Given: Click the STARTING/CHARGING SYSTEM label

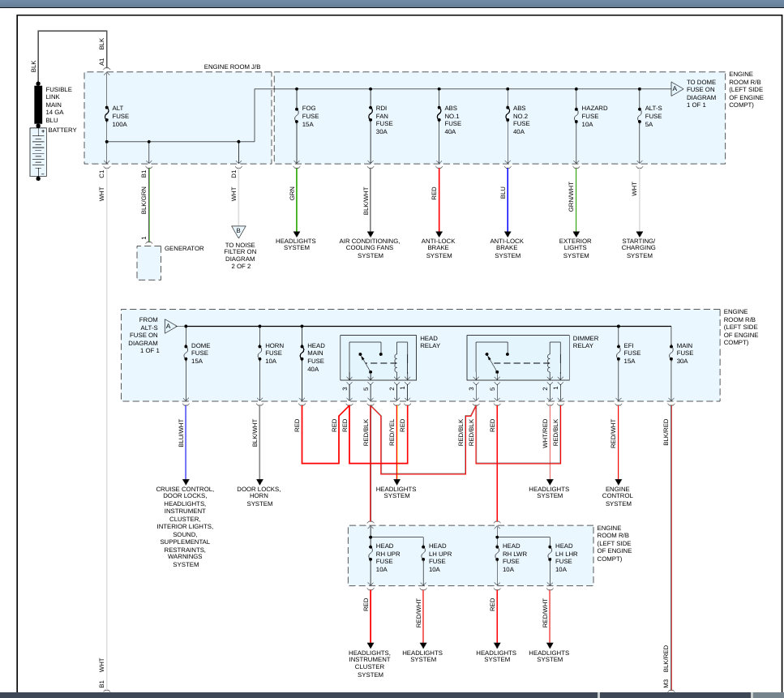Looking at the screenshot, I should (x=639, y=248).
